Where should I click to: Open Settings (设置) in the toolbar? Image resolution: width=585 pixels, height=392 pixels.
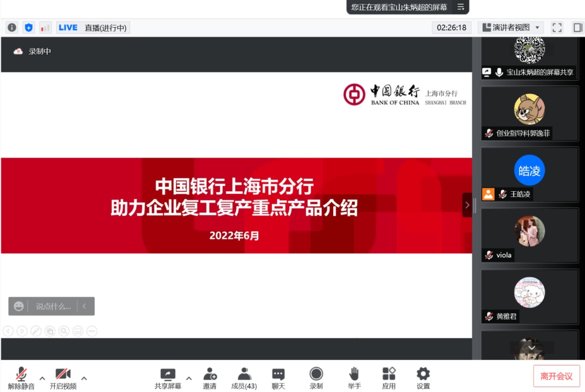423,378
